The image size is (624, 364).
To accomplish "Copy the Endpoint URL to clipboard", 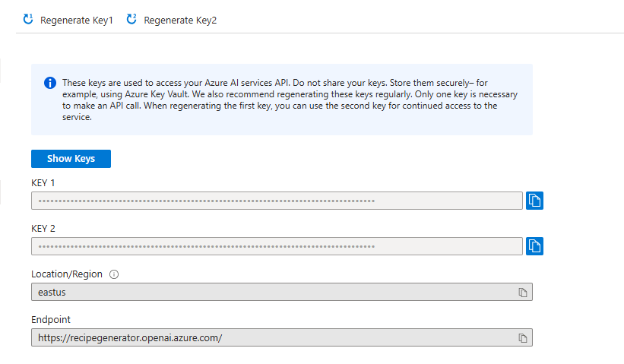I will (x=523, y=337).
